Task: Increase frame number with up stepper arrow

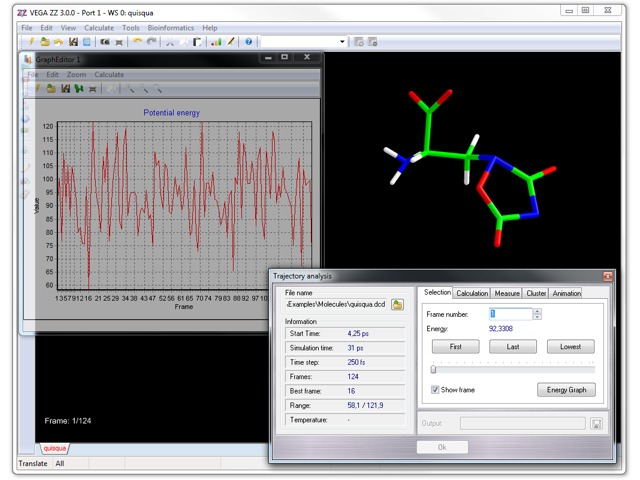Action: [537, 311]
